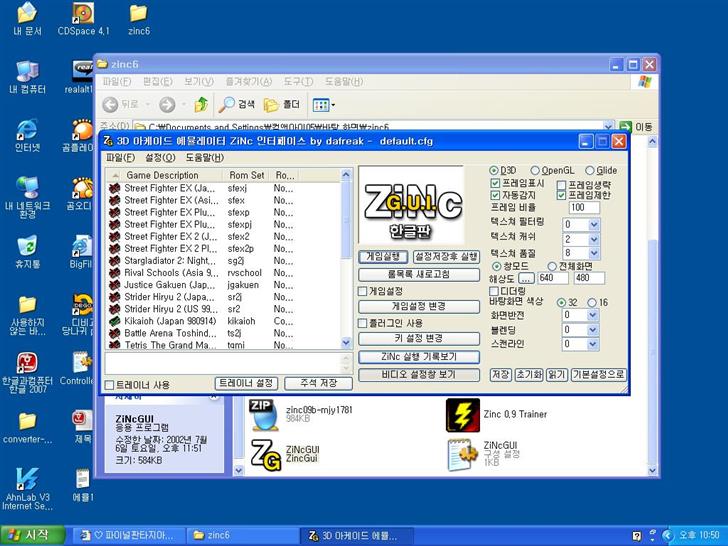Open 도구(T) menu in zinc6 Explorer
The width and height of the screenshot is (728, 546).
(298, 82)
